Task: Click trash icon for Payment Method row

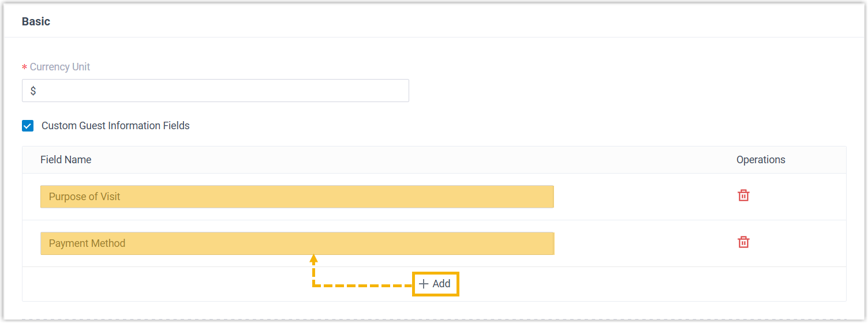Action: pyautogui.click(x=744, y=242)
